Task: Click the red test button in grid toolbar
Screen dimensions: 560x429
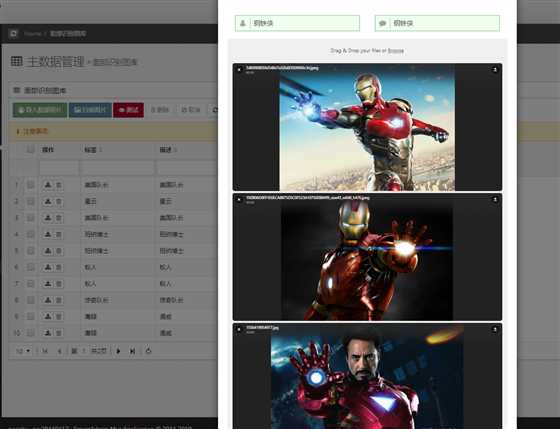Action: coord(129,110)
